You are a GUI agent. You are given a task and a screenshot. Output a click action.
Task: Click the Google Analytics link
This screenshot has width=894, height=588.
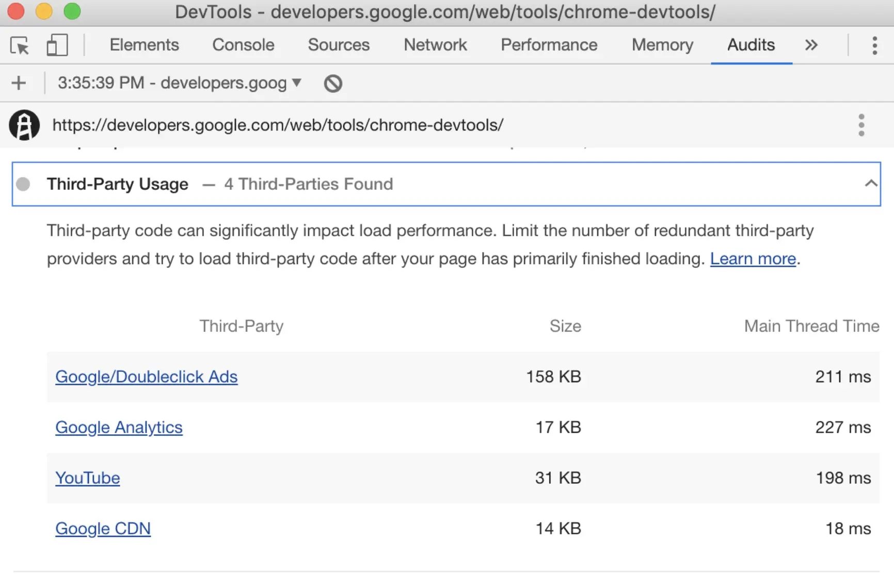click(x=119, y=427)
